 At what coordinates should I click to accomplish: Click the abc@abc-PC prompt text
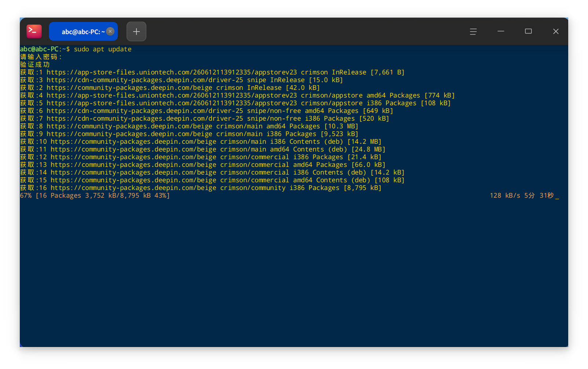point(39,49)
